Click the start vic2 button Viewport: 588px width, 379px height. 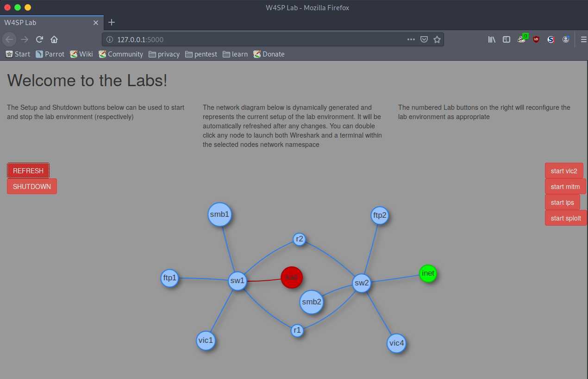click(564, 171)
